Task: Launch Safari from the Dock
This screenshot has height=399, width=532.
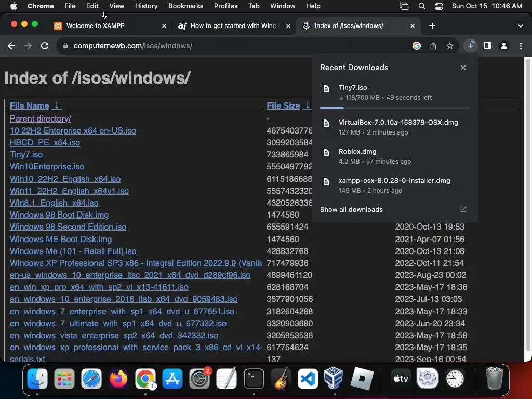Action: (91, 379)
